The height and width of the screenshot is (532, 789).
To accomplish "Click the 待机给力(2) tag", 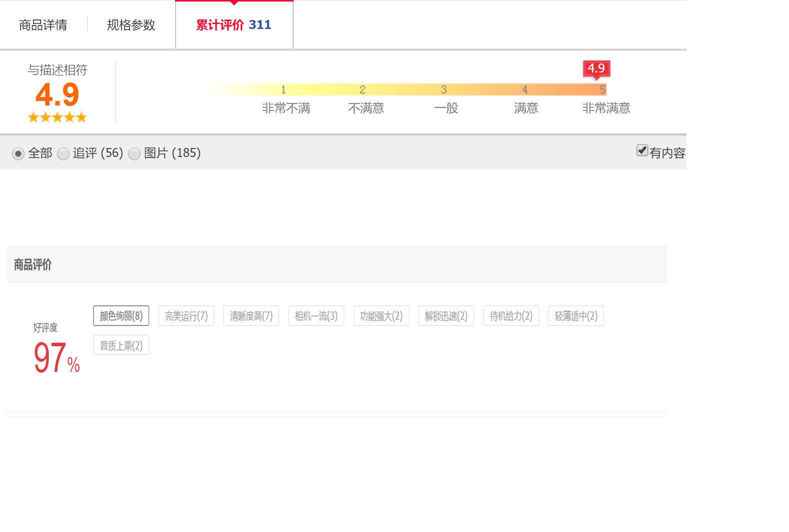I will (x=511, y=316).
